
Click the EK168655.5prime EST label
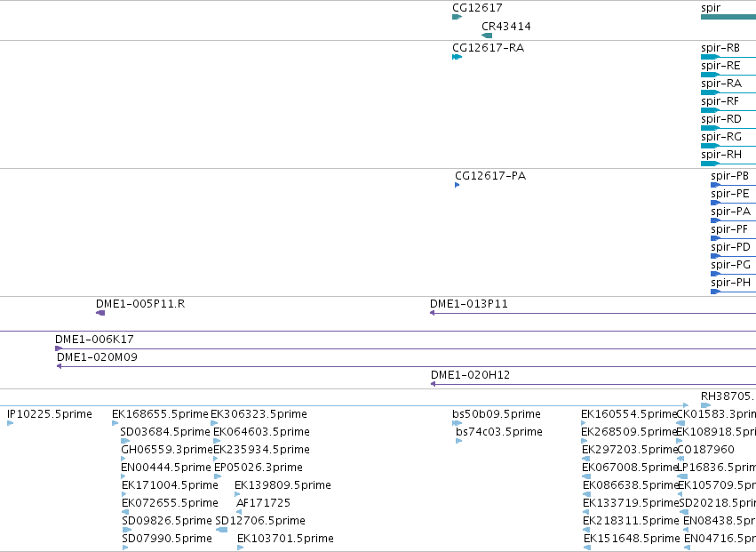[x=160, y=414]
